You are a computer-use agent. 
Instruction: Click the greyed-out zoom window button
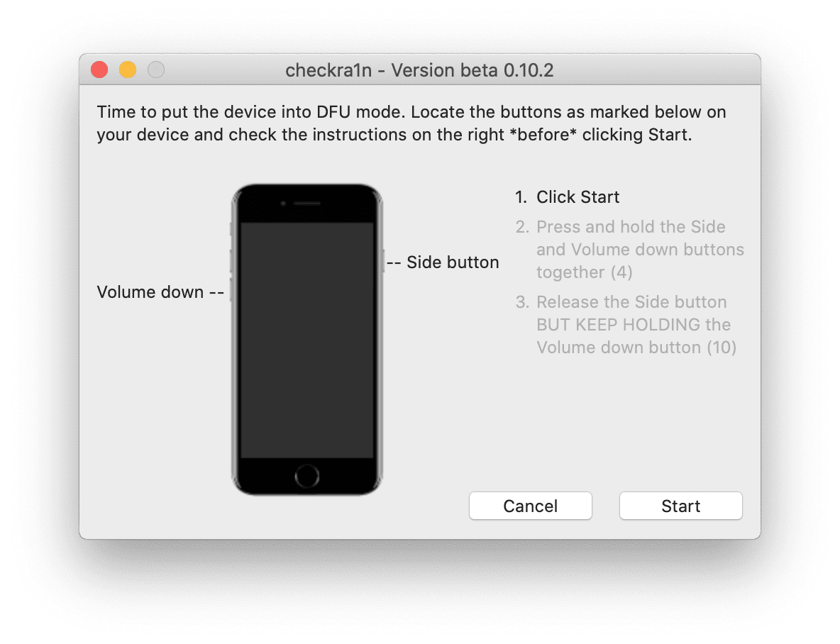coord(155,70)
